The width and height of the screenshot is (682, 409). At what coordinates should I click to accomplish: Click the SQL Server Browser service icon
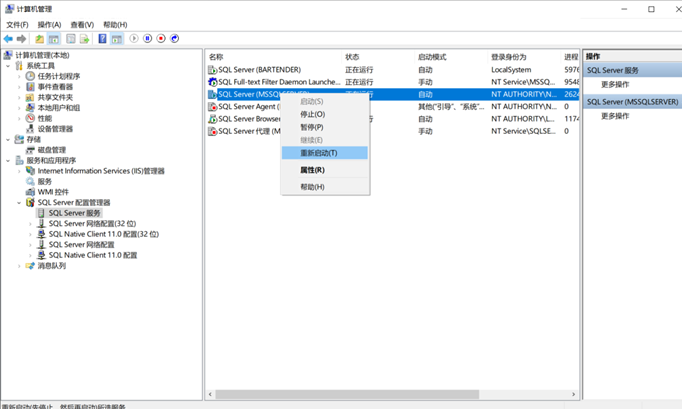[212, 119]
